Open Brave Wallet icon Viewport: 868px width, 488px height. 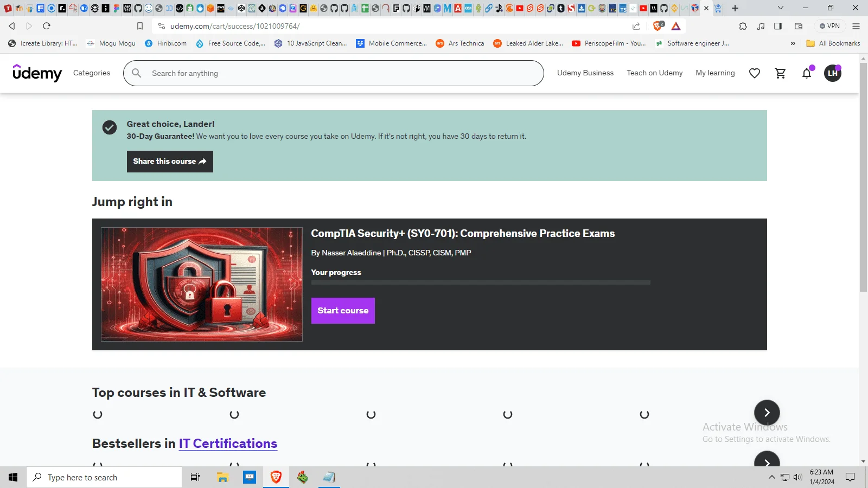coord(799,26)
